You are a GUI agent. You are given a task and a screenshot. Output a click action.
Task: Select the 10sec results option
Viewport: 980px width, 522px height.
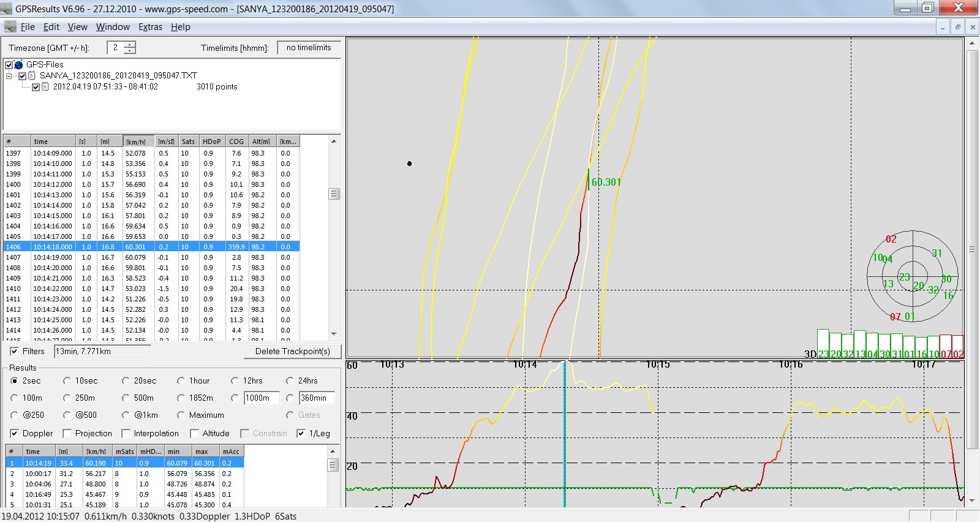67,380
